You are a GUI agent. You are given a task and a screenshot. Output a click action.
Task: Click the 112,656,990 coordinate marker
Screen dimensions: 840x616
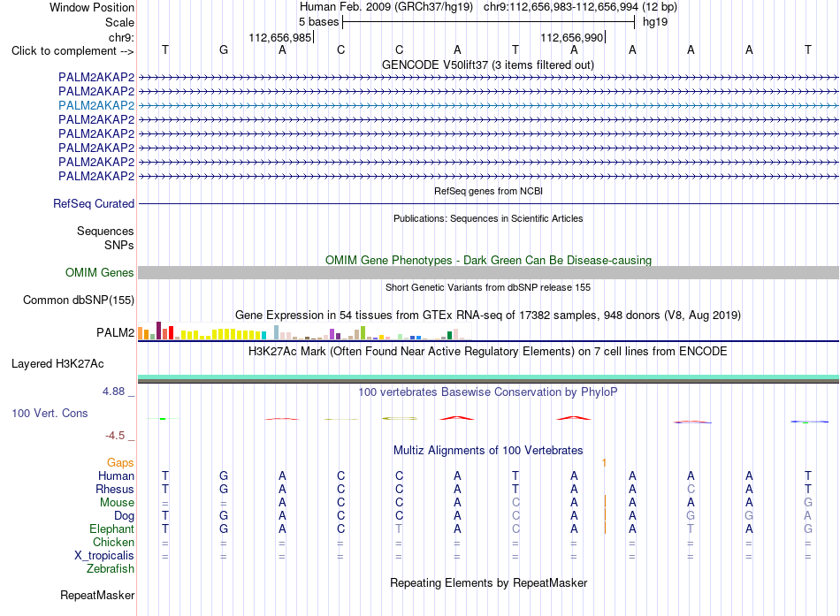[x=571, y=37]
